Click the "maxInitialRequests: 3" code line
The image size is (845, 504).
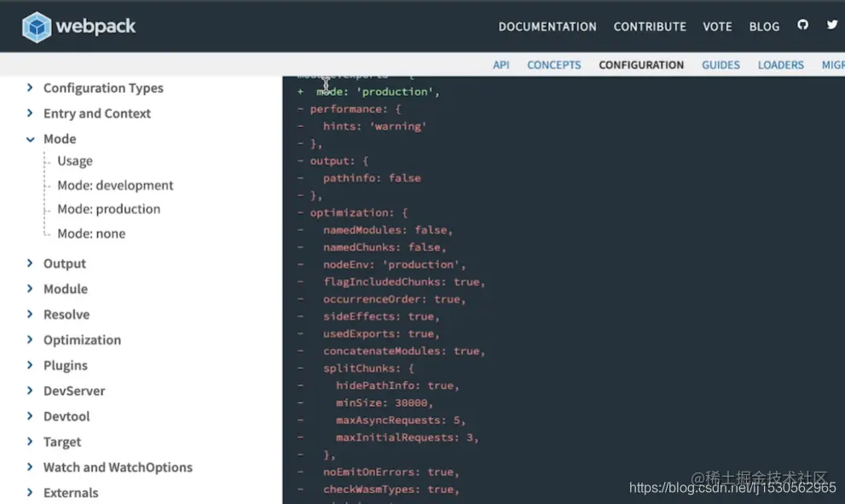407,437
